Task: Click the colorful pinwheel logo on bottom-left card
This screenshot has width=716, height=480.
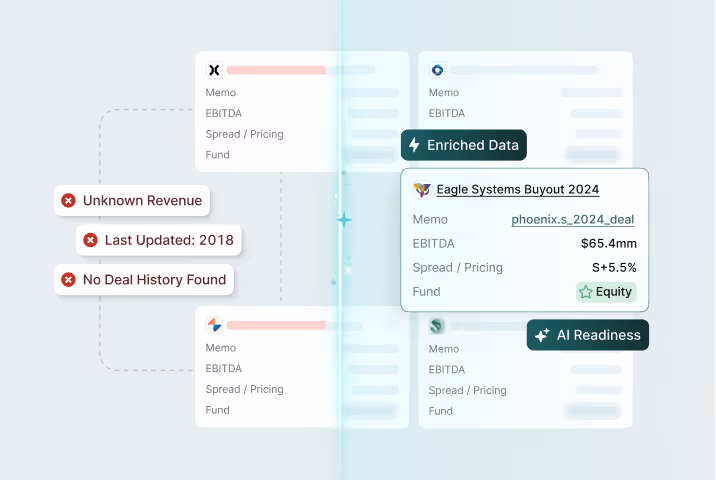Action: pos(214,325)
